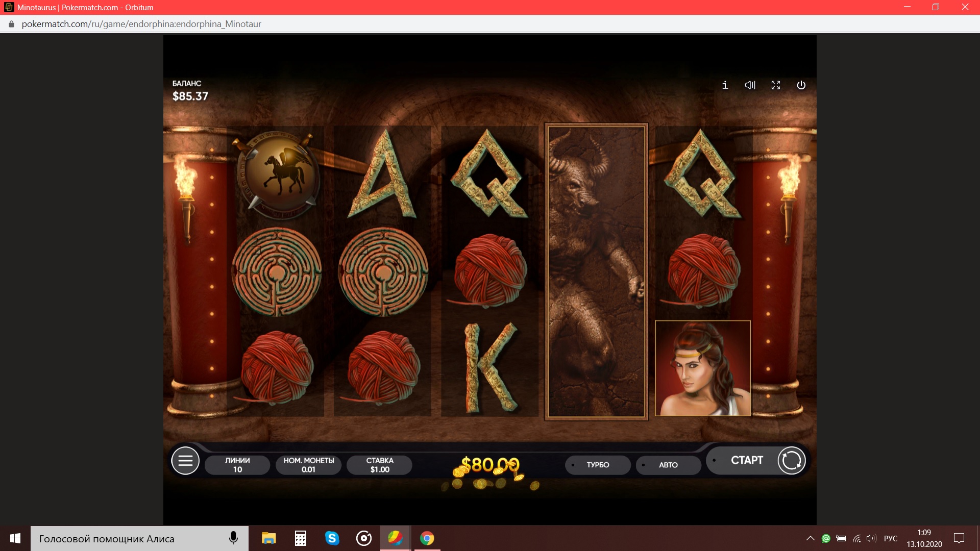980x551 pixels.
Task: Open the СТАВКА $1.00 selector
Action: coord(380,465)
